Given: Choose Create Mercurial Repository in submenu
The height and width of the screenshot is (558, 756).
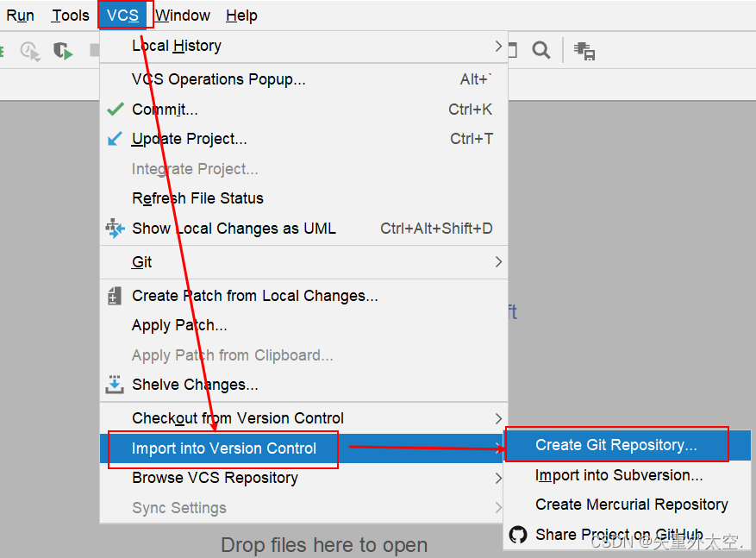Looking at the screenshot, I should click(628, 505).
